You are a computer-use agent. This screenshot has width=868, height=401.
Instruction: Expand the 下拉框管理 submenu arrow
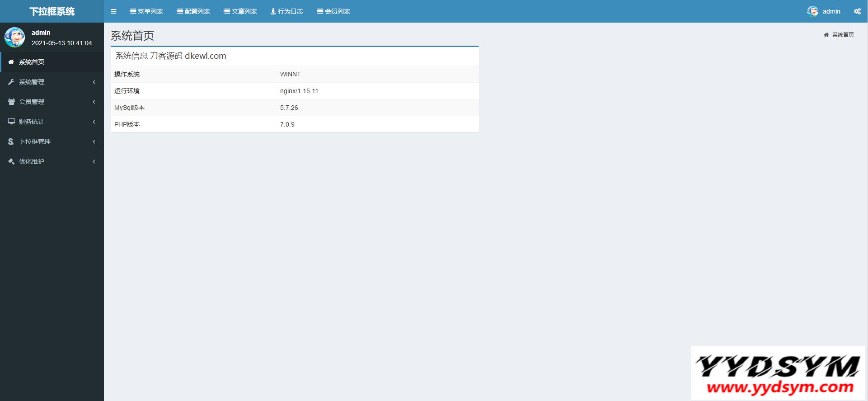click(94, 142)
